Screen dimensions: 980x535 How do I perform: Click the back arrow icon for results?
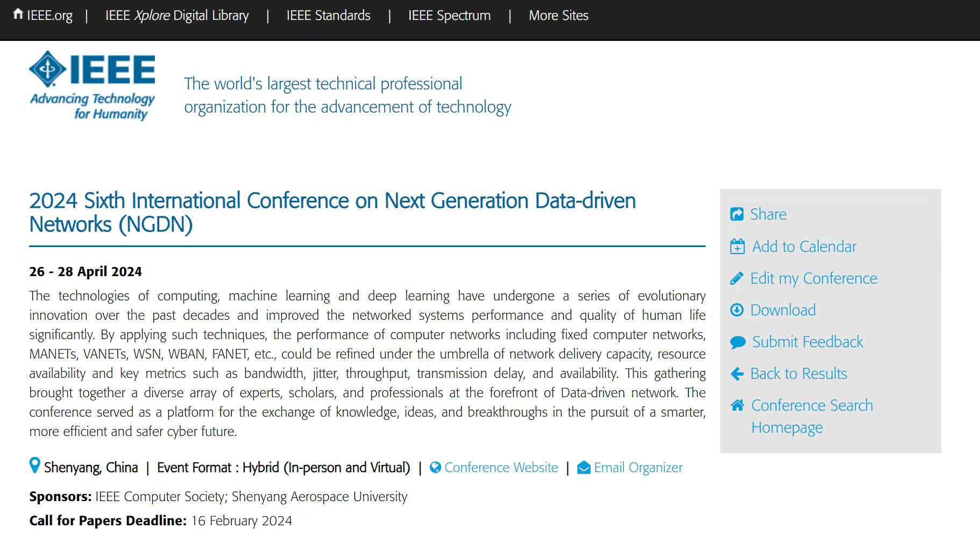coord(737,374)
